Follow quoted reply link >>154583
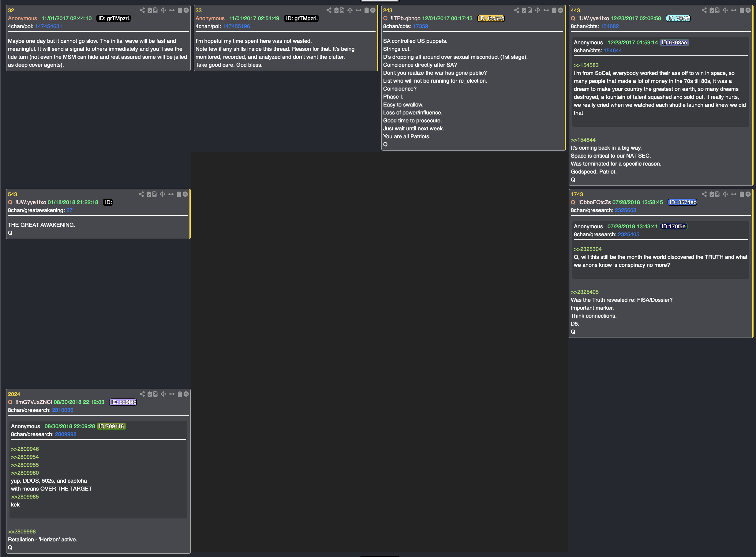This screenshot has width=756, height=557. point(586,65)
